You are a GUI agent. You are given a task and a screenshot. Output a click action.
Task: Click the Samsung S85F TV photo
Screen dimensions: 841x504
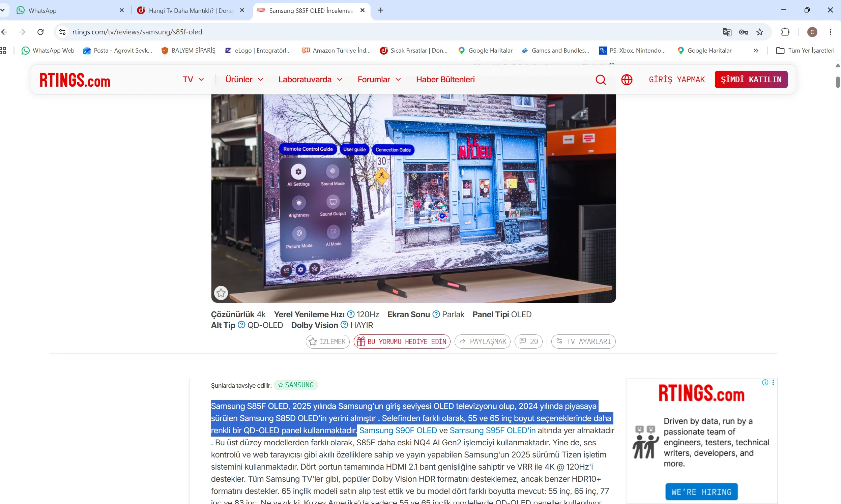click(x=413, y=199)
